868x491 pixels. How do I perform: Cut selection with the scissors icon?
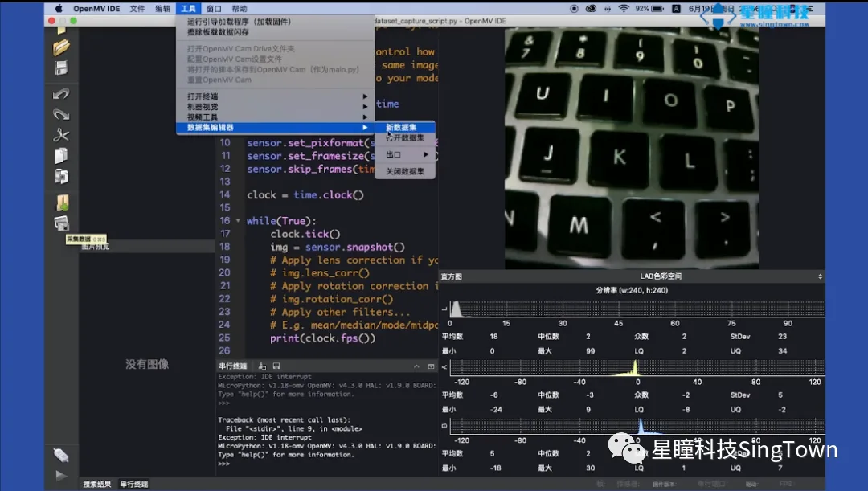pyautogui.click(x=61, y=135)
